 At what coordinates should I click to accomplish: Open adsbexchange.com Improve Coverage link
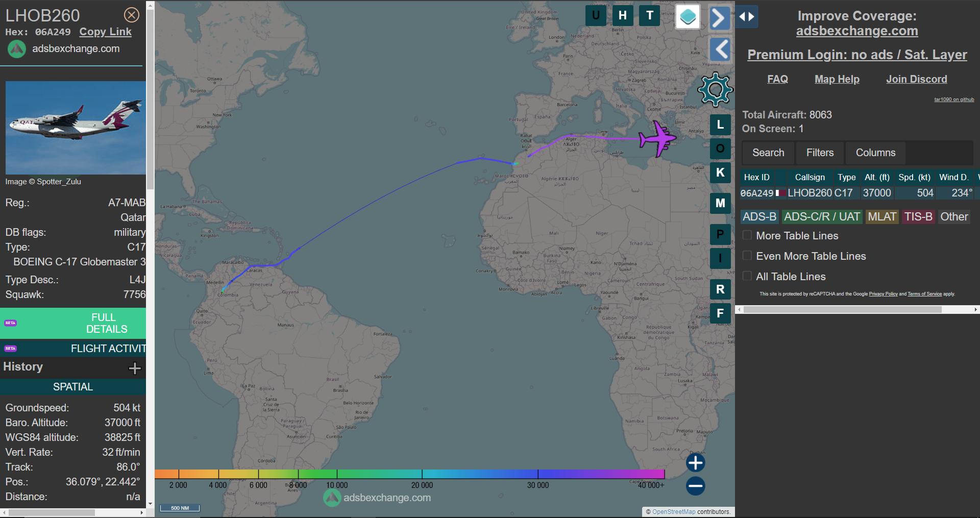pyautogui.click(x=857, y=31)
